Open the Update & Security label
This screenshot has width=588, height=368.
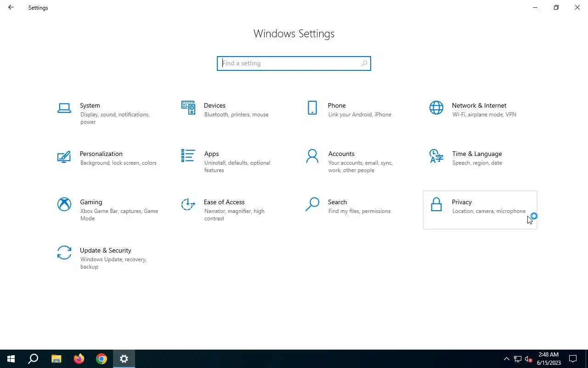(106, 250)
